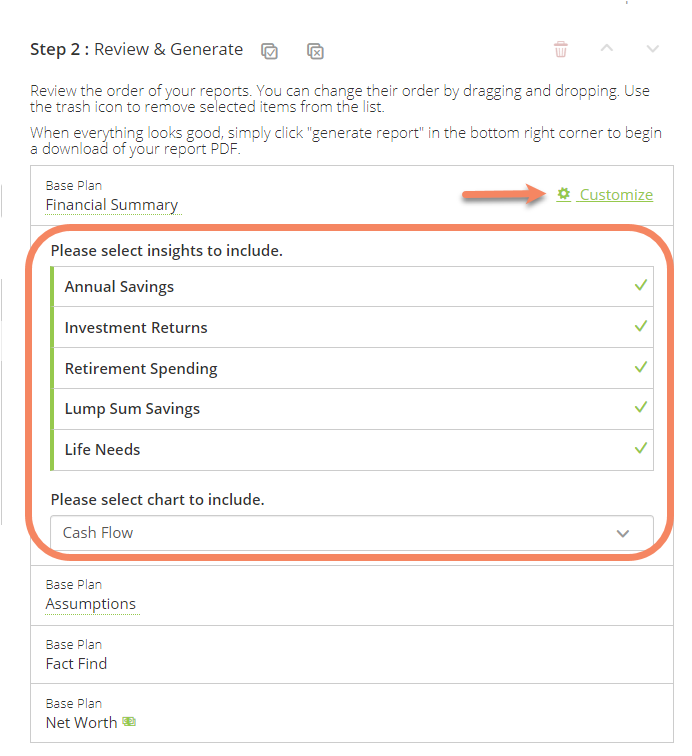This screenshot has height=756, width=692.
Task: Select the Fact Find report row
Action: 352,654
